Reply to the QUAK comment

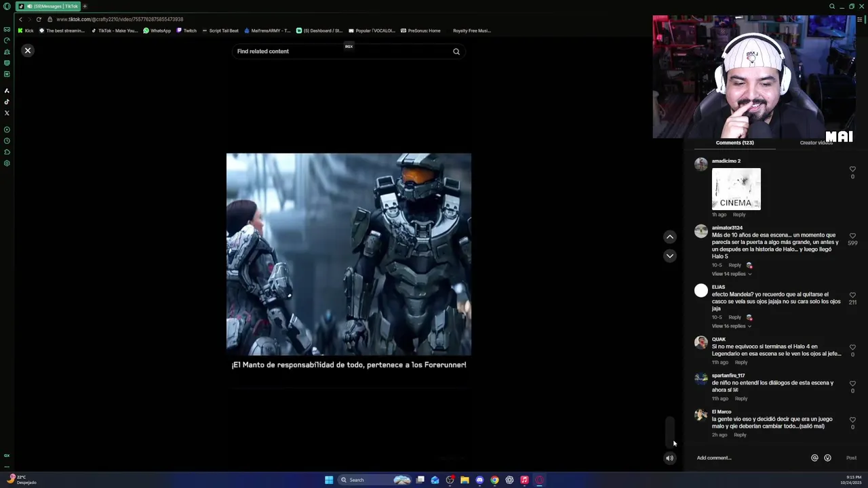(741, 363)
